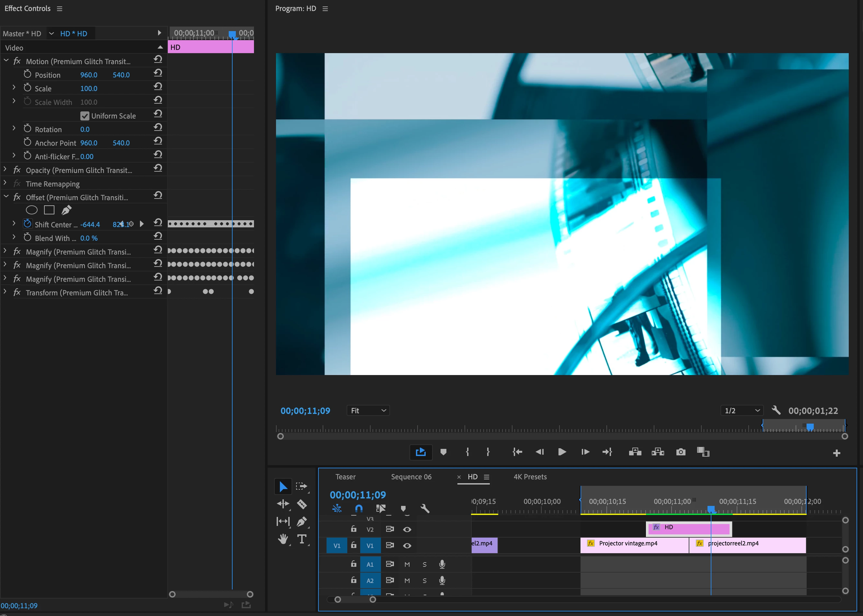Draw ellipse mask on Offset effect
Viewport: 863px width, 616px height.
pyautogui.click(x=31, y=210)
